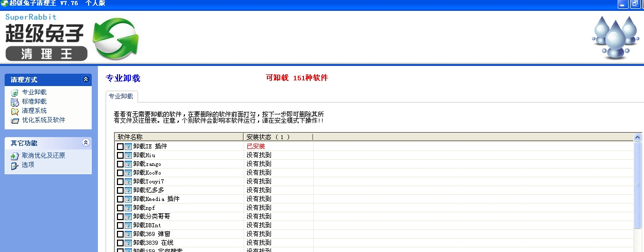
Task: Click the 其它功能 panel title
Action: click(x=24, y=143)
